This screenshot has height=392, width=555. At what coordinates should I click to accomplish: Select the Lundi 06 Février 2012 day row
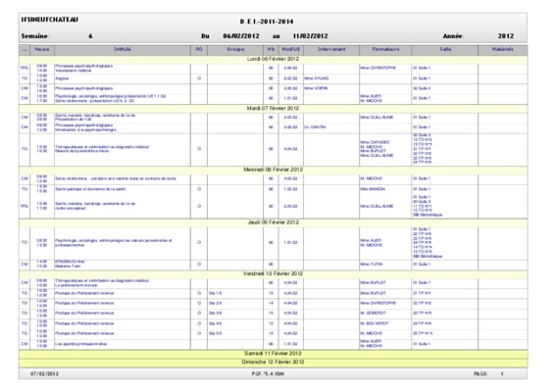point(273,59)
